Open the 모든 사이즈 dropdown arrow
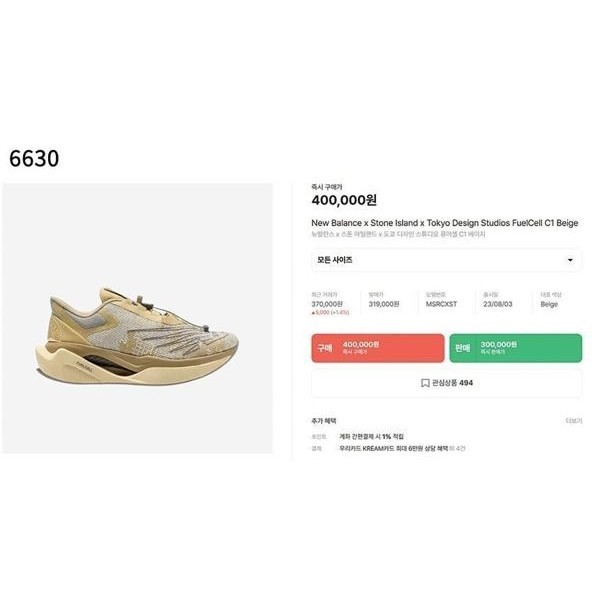This screenshot has width=600, height=600. (570, 260)
